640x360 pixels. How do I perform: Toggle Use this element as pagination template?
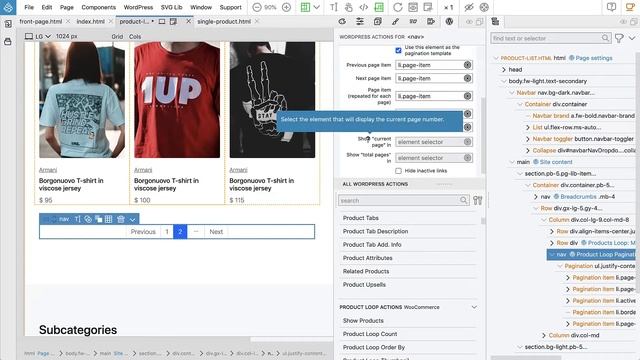(x=398, y=50)
